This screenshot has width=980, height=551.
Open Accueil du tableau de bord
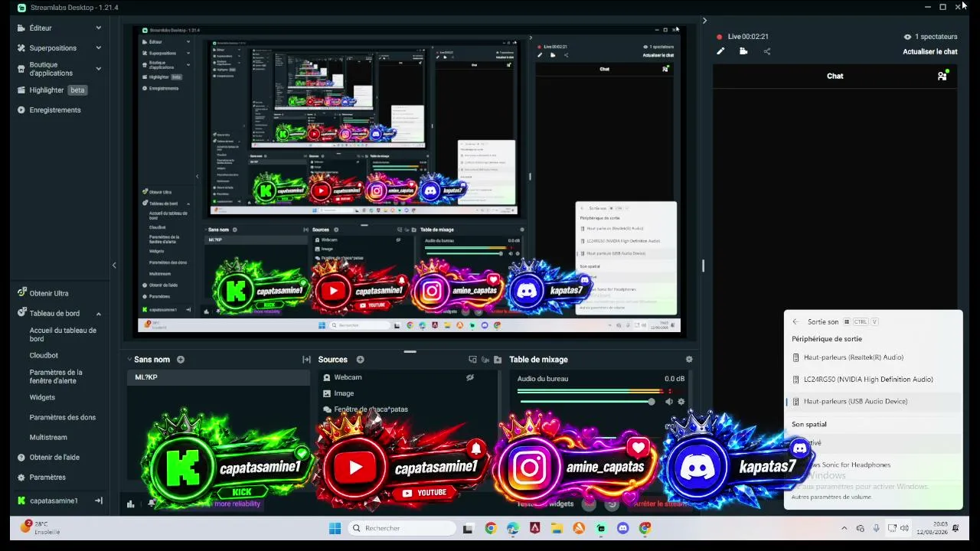coord(63,334)
